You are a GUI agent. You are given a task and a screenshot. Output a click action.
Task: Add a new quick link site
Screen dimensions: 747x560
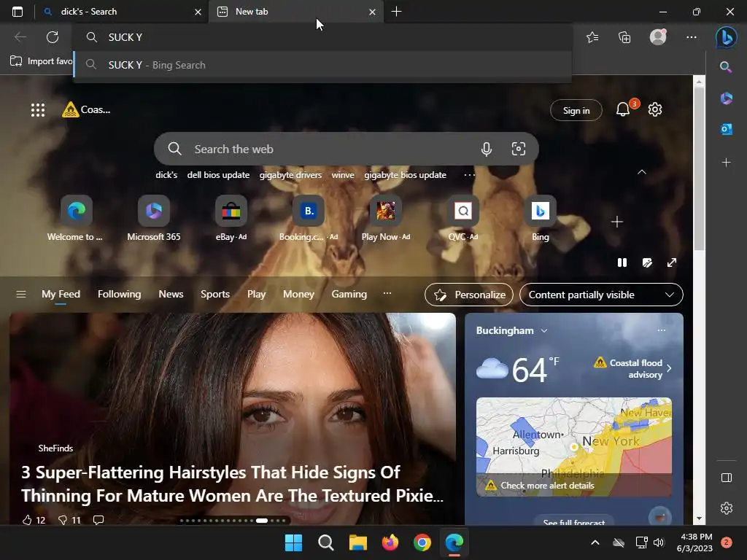tap(617, 222)
